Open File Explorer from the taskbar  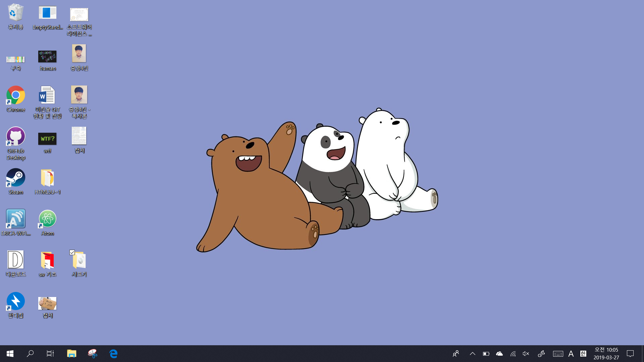71,354
